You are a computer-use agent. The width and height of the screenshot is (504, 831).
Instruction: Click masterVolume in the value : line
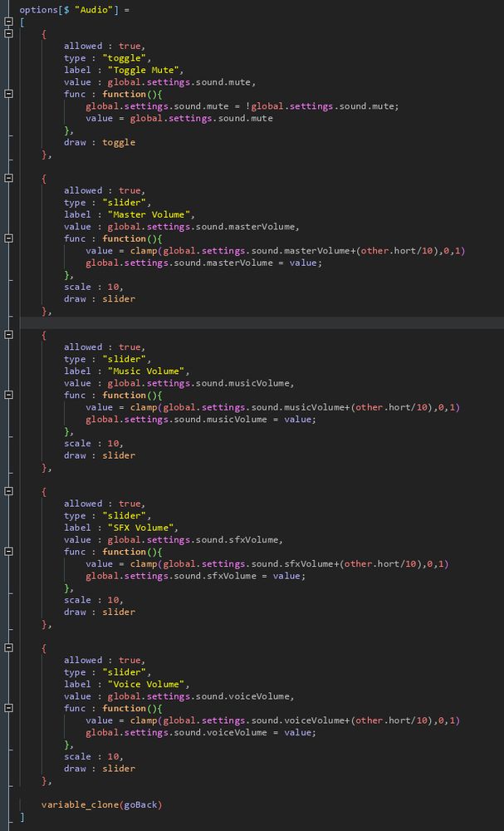click(261, 227)
